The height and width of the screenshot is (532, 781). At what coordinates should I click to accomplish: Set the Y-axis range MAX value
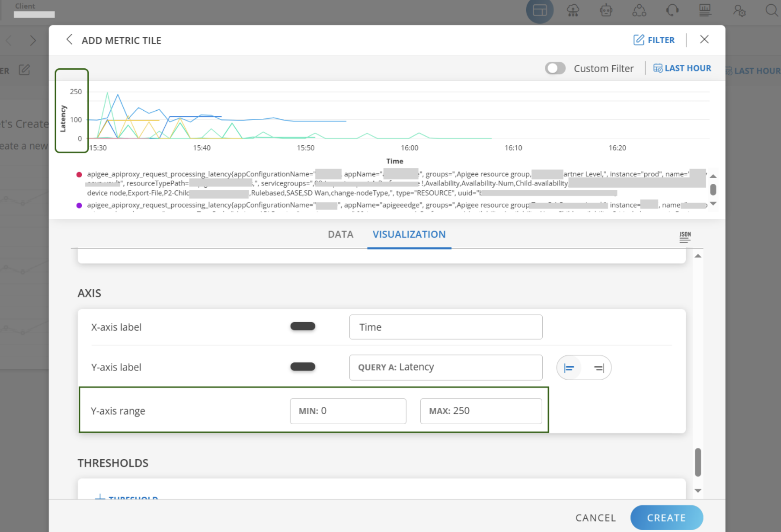pyautogui.click(x=481, y=411)
